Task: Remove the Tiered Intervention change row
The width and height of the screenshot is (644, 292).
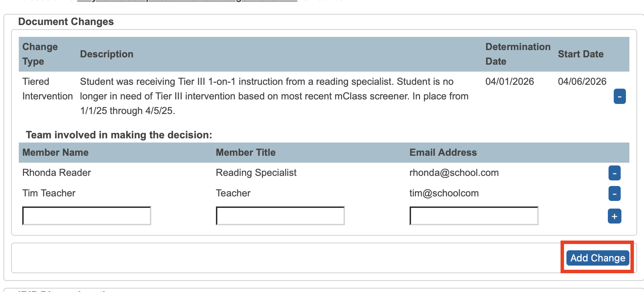Action: click(619, 96)
